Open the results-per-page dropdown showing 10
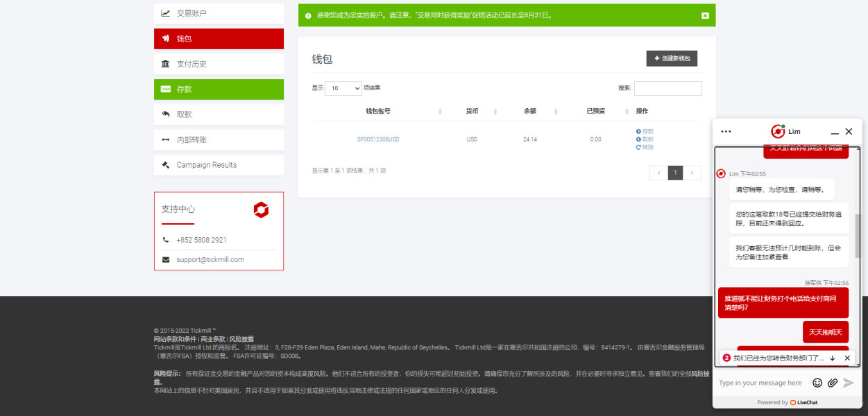This screenshot has width=868, height=416. pyautogui.click(x=343, y=89)
